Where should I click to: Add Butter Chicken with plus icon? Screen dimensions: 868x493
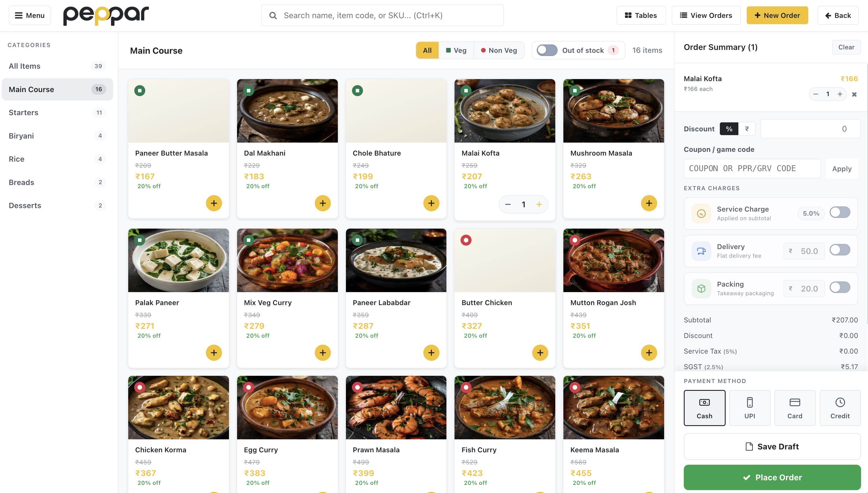point(540,353)
